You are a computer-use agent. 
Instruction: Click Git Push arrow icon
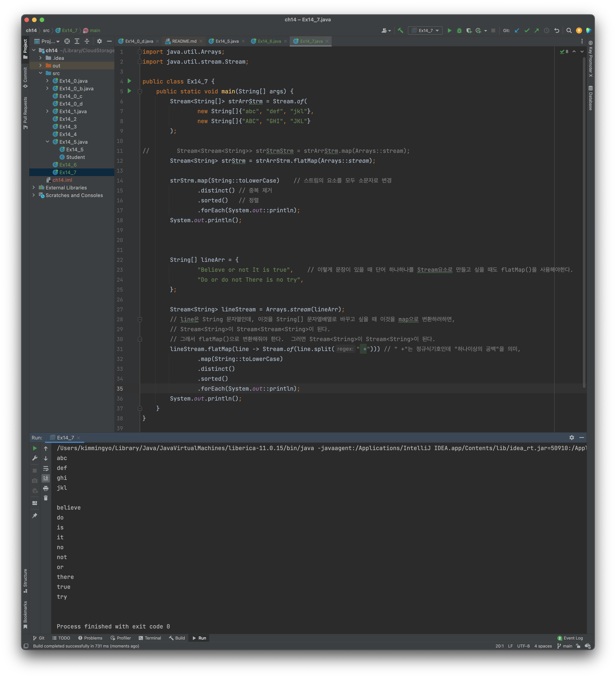click(537, 31)
